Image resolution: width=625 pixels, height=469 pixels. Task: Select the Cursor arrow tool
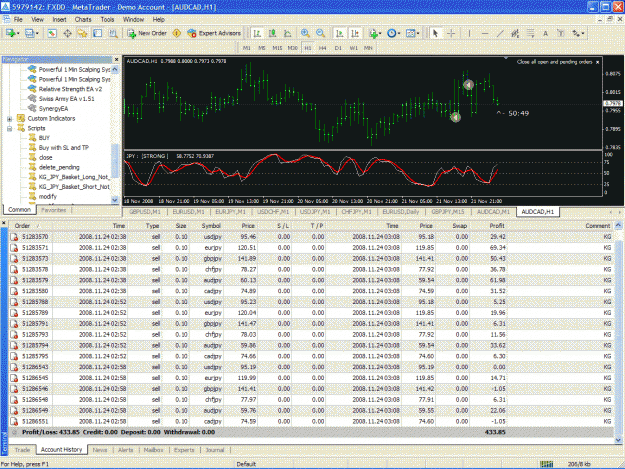pos(436,33)
